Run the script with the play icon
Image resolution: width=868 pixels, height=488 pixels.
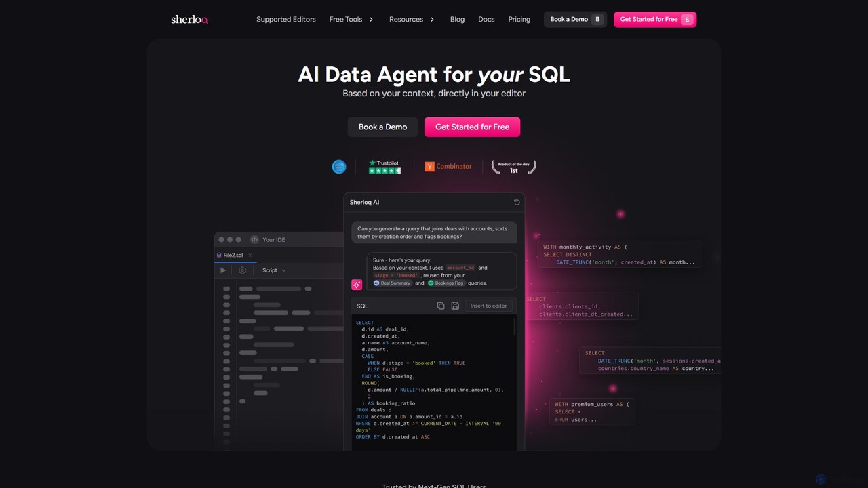[x=223, y=270]
